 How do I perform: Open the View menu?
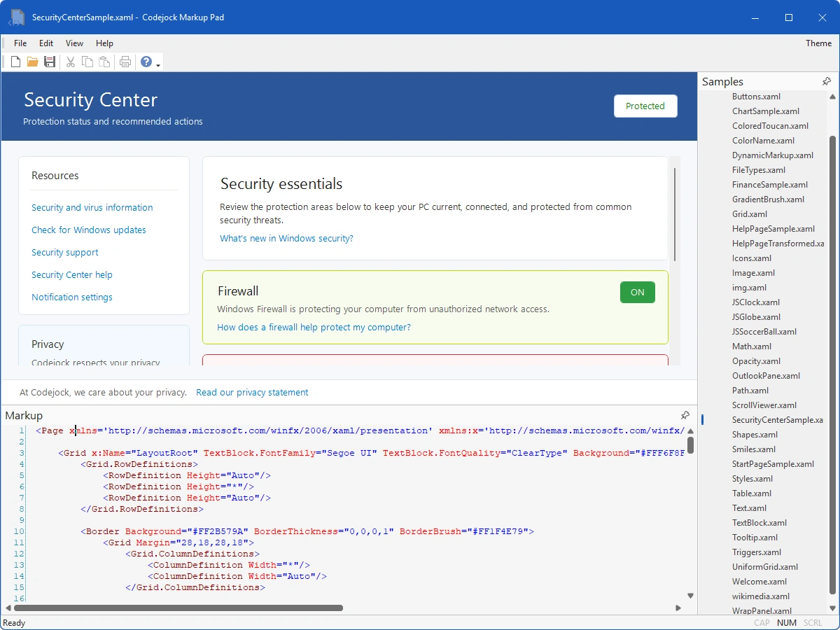click(74, 43)
